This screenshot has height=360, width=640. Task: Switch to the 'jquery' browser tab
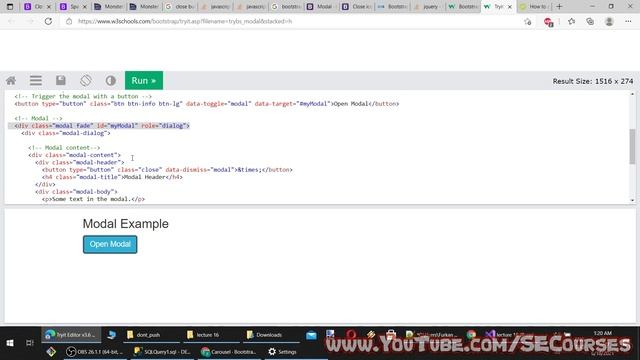click(428, 7)
